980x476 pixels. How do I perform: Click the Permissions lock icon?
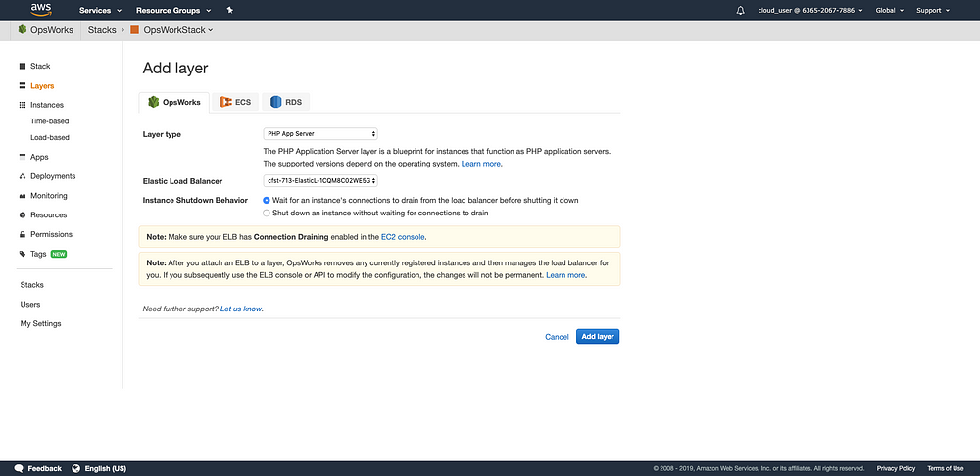pos(23,234)
